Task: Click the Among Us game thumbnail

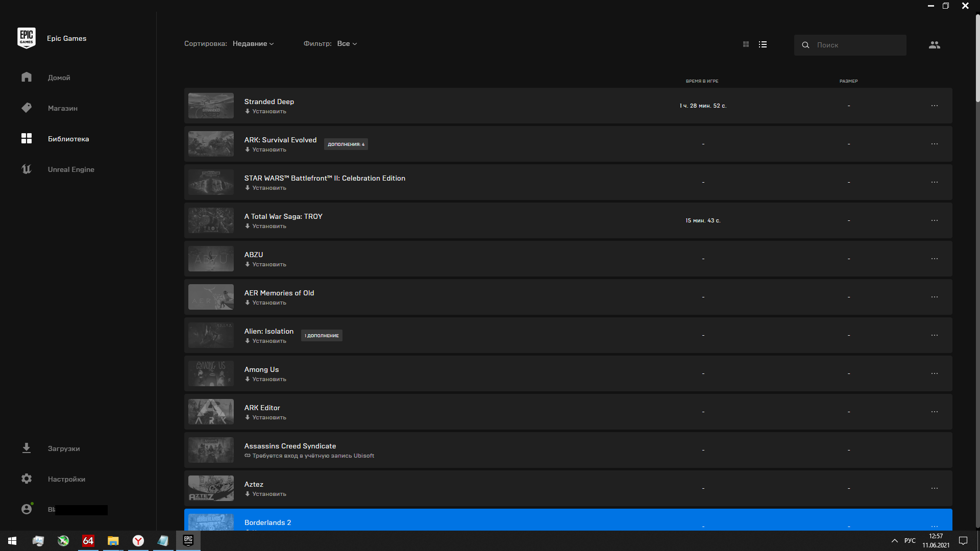Action: click(211, 373)
